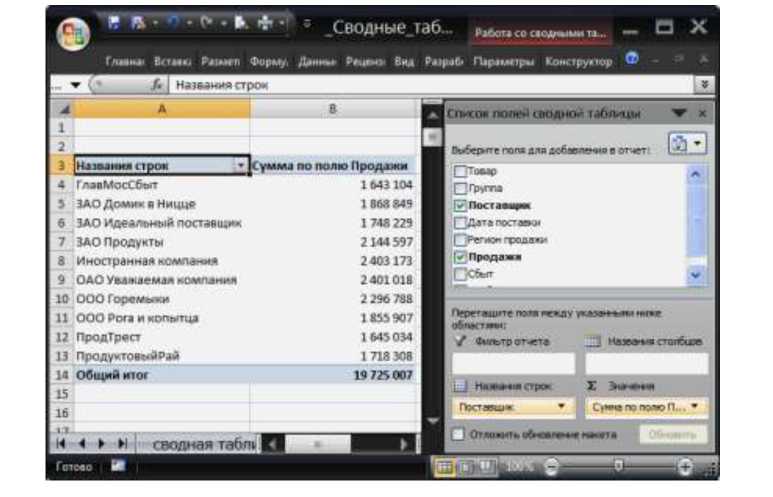Check the Товар field checkbox
The height and width of the screenshot is (497, 773).
(461, 171)
